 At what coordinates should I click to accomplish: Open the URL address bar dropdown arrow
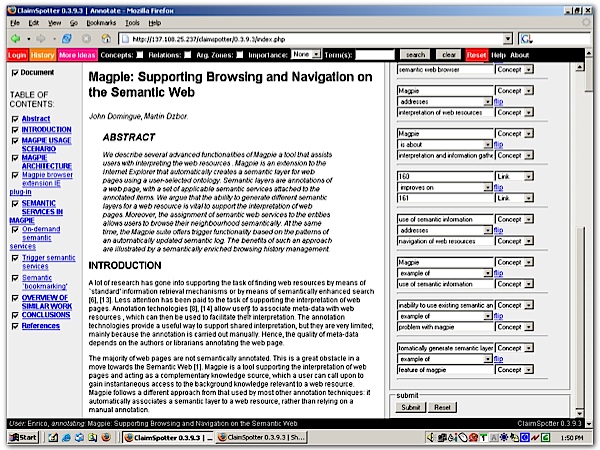(507, 39)
